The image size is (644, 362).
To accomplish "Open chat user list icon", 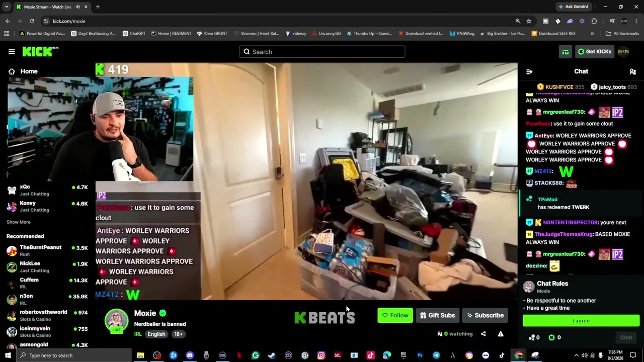I will [x=633, y=71].
